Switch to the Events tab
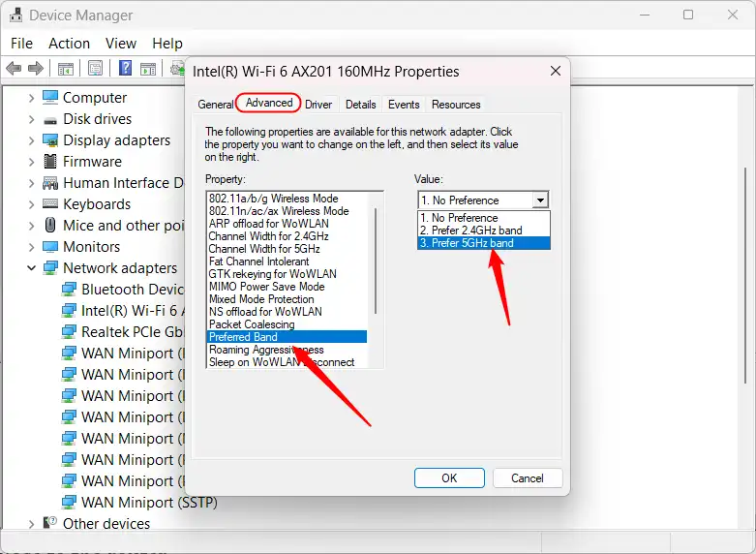This screenshot has height=554, width=756. pyautogui.click(x=404, y=105)
